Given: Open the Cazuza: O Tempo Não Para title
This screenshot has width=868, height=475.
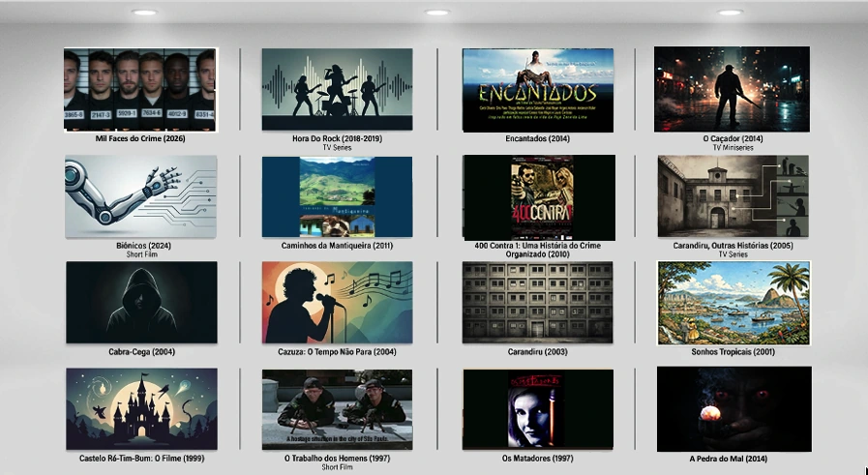Looking at the screenshot, I should [337, 352].
